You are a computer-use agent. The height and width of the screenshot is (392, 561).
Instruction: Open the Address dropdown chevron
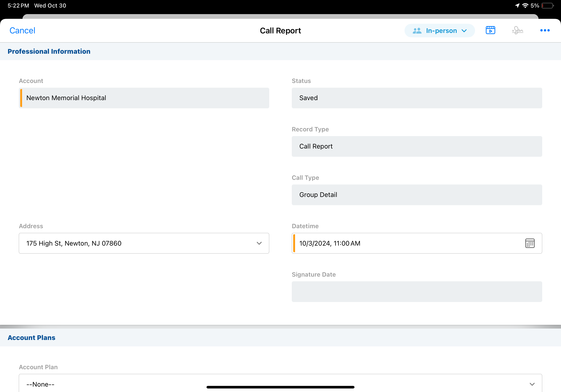pyautogui.click(x=259, y=243)
